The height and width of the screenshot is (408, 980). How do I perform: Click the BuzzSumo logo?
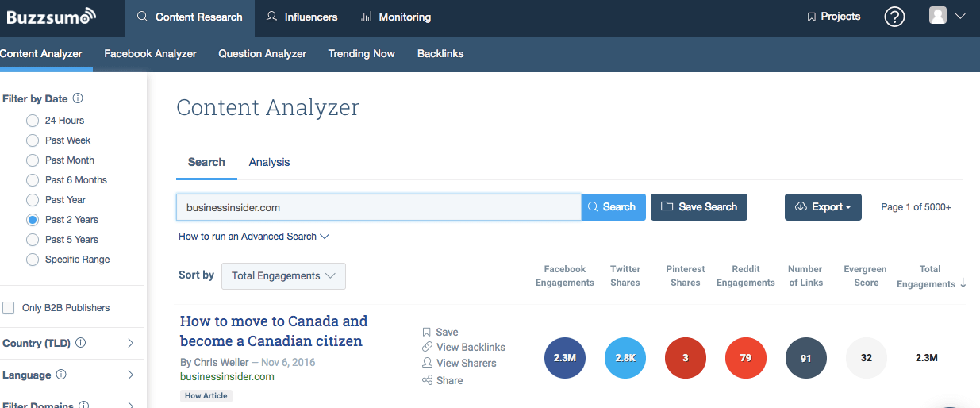point(52,16)
